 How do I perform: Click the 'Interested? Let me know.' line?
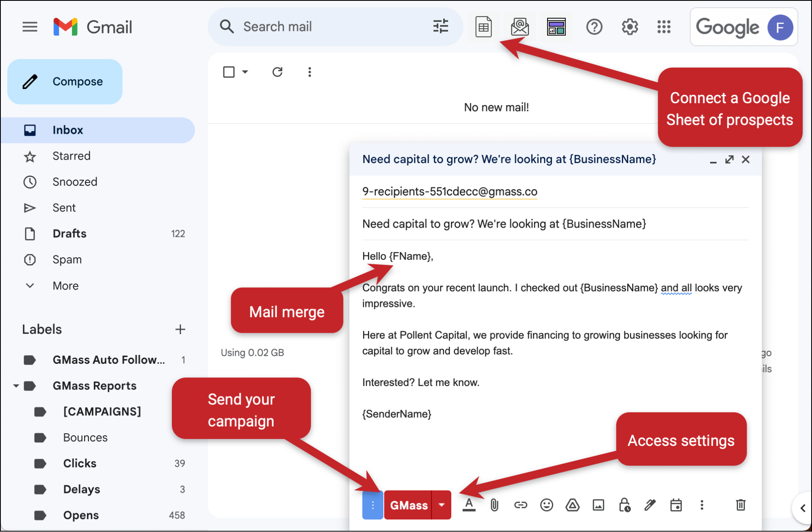[421, 382]
